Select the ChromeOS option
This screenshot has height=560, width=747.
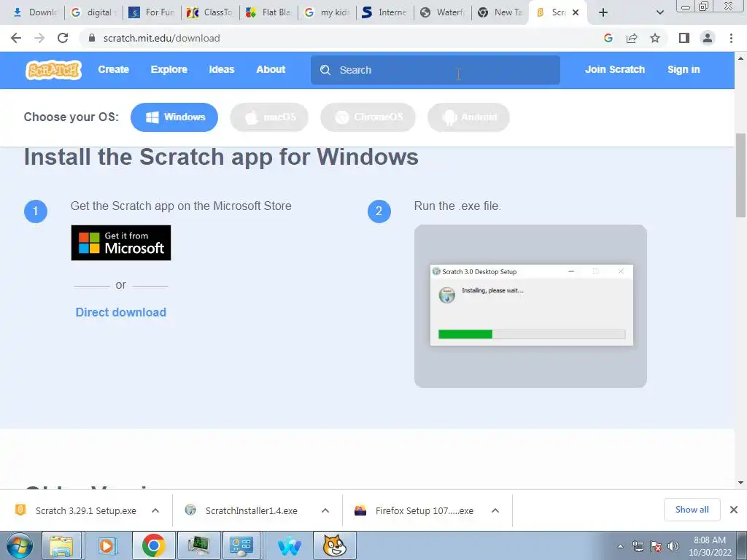368,117
